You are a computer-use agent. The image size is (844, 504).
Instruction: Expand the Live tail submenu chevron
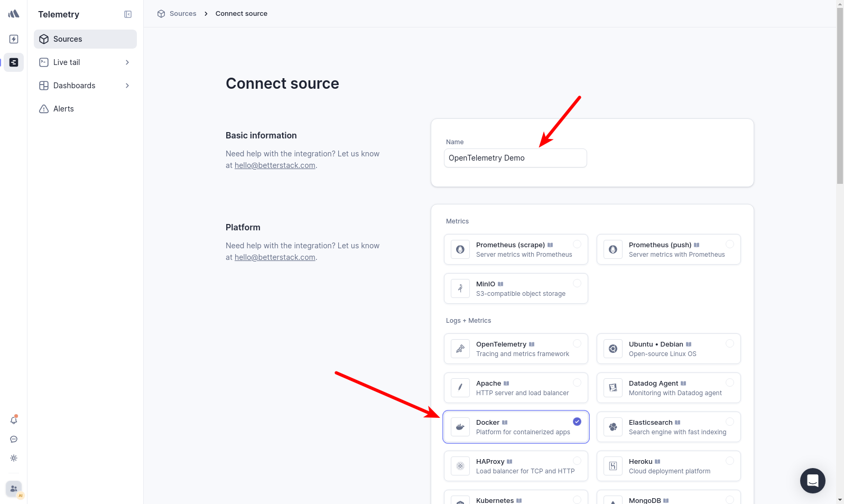pyautogui.click(x=127, y=62)
